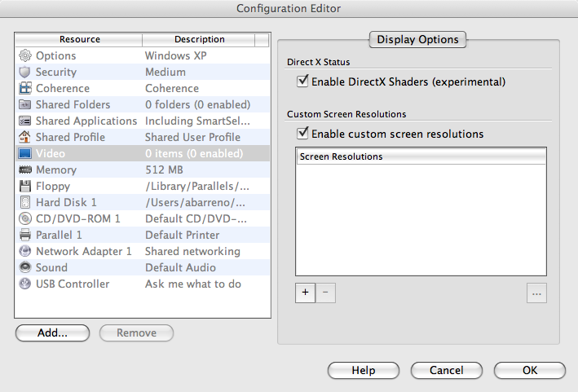
Task: Select Hard Disk 1 in the list
Action: point(66,202)
